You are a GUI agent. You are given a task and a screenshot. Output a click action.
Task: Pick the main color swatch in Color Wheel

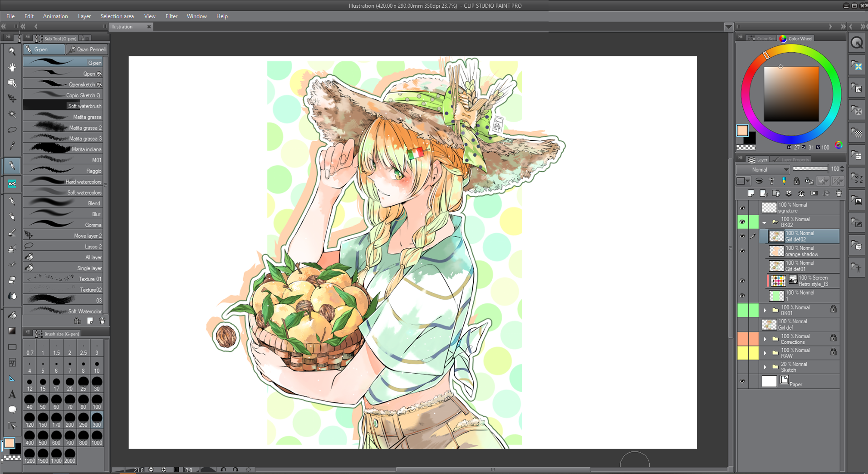[742, 131]
